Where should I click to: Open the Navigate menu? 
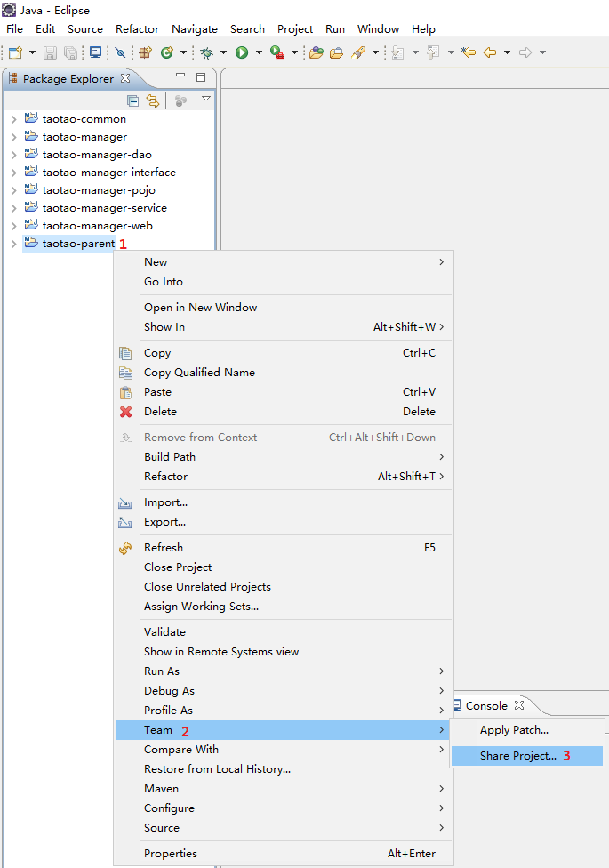[x=195, y=28]
